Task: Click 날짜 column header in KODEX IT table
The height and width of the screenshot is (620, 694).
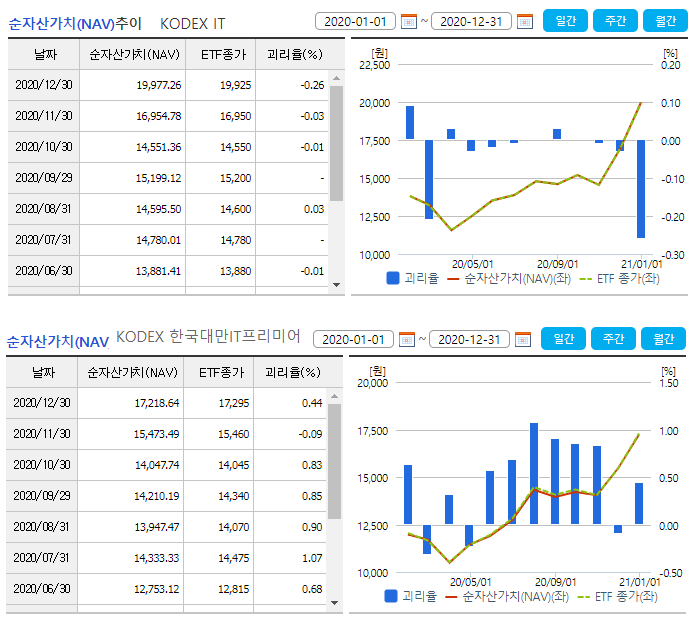Action: click(44, 54)
